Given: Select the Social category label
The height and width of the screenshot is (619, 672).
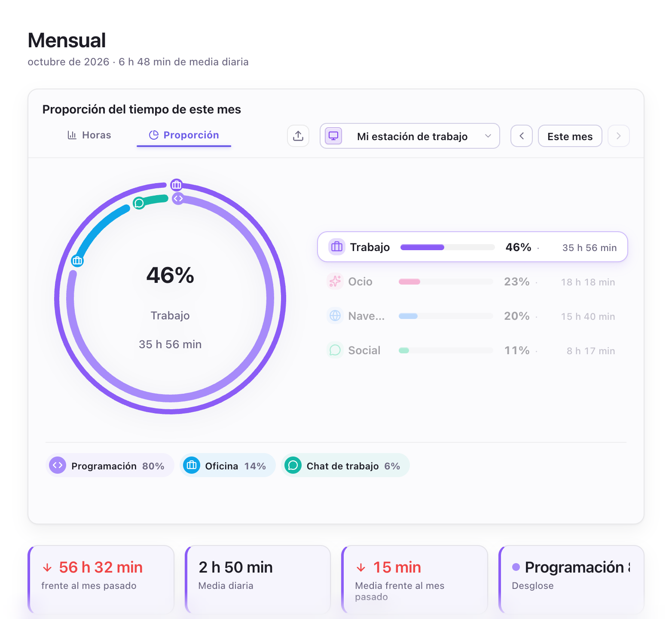Looking at the screenshot, I should pyautogui.click(x=364, y=350).
